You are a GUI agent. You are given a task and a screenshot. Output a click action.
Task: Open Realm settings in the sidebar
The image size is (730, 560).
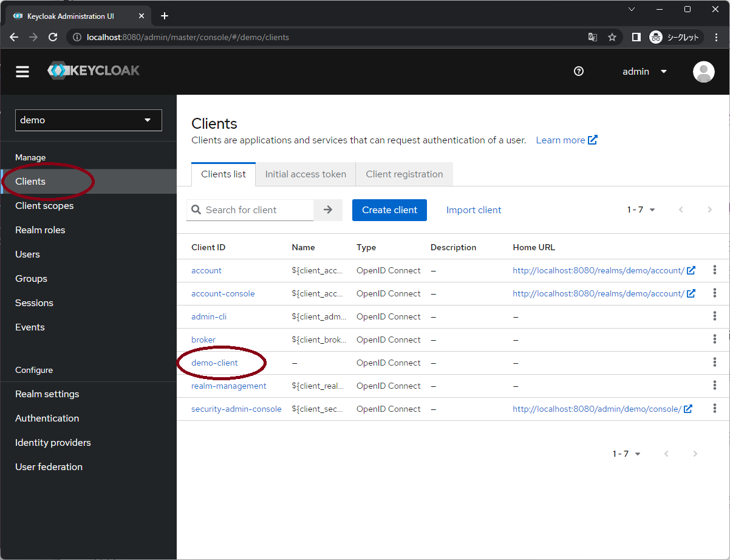89,394
